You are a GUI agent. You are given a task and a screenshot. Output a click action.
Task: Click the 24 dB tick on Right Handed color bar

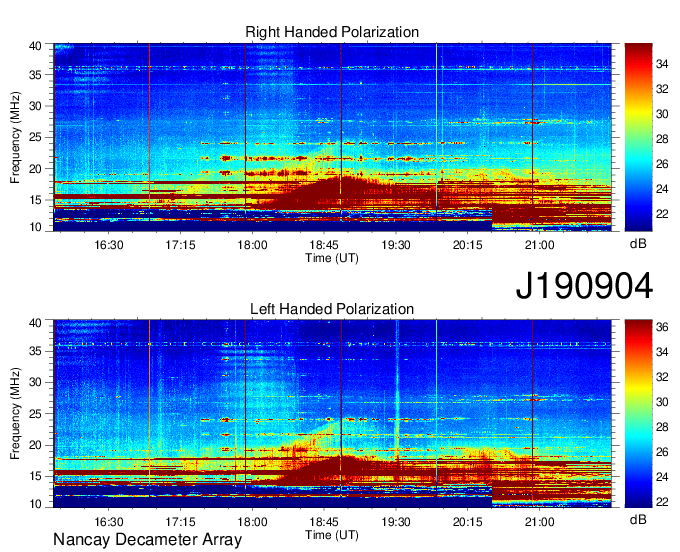click(662, 189)
